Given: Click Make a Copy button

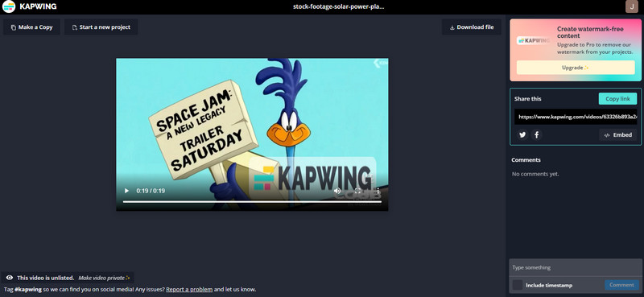Looking at the screenshot, I should click(31, 27).
